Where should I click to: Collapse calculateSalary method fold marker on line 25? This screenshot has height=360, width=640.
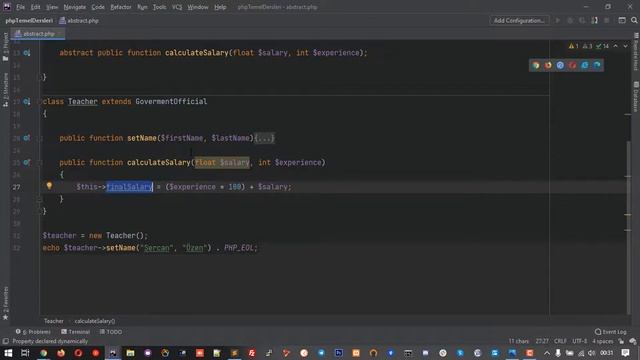41,162
